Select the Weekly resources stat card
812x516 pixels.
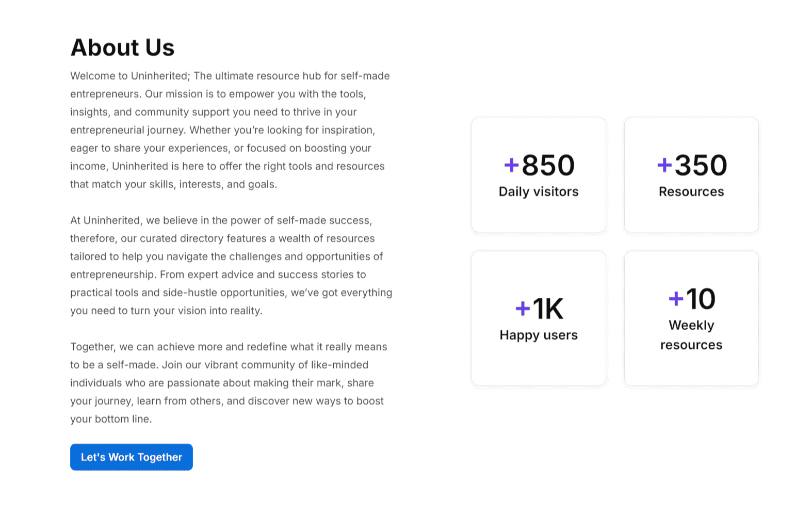click(x=691, y=318)
